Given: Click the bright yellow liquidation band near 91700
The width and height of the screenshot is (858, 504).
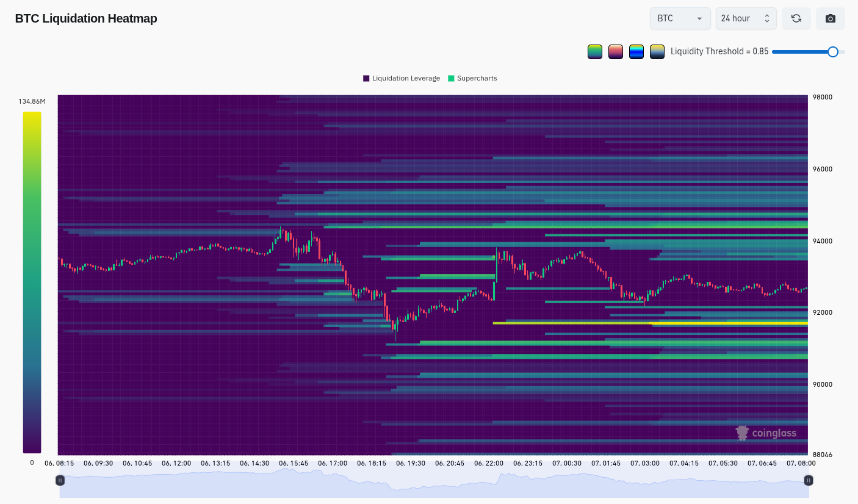Looking at the screenshot, I should (x=650, y=323).
